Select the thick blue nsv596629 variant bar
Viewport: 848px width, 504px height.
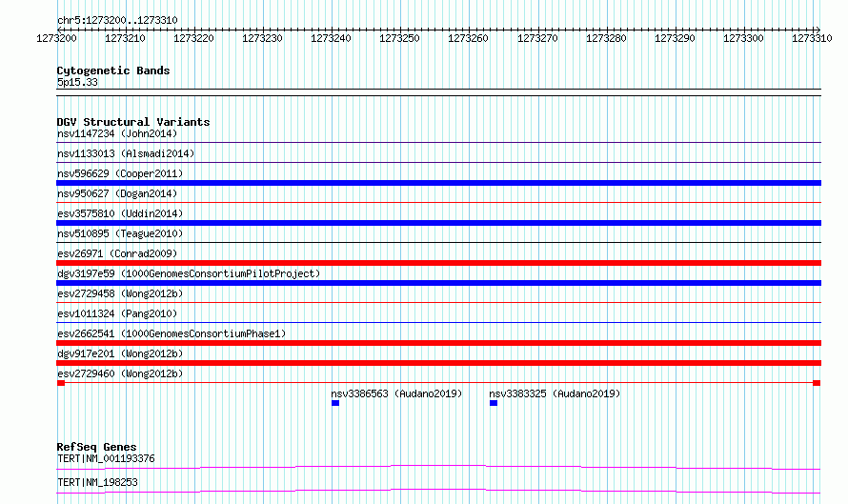pos(438,183)
